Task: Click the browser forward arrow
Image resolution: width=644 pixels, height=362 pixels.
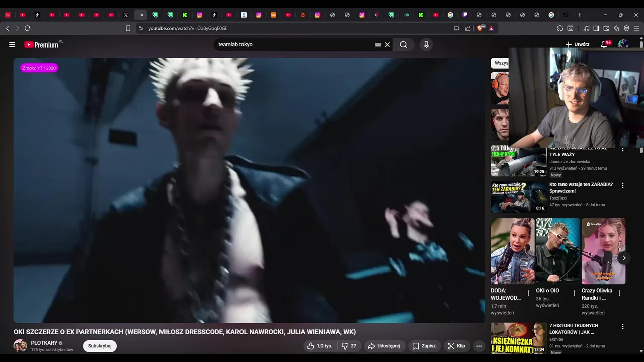Action: coord(17,28)
